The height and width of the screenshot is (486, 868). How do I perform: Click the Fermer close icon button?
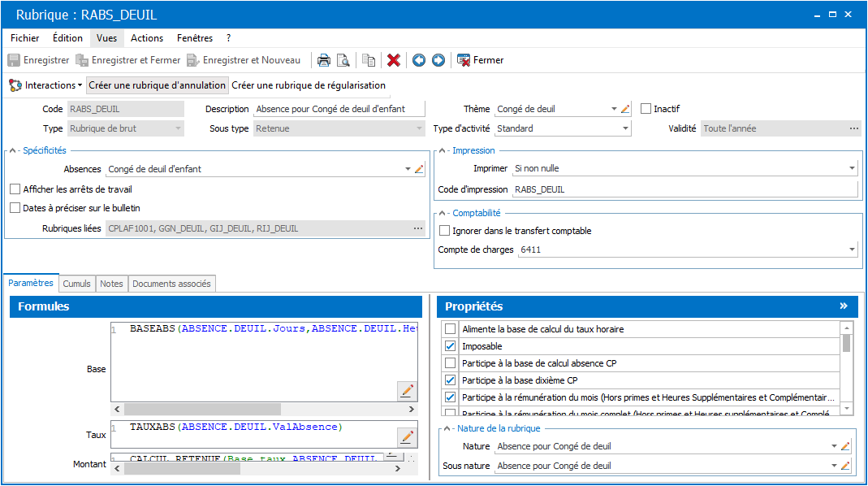click(x=480, y=60)
